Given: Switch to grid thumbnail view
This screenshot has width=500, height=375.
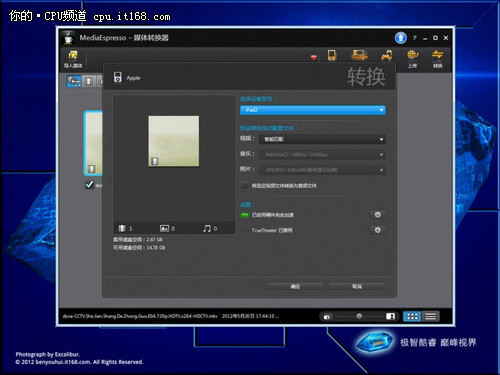Looking at the screenshot, I should coord(412,316).
